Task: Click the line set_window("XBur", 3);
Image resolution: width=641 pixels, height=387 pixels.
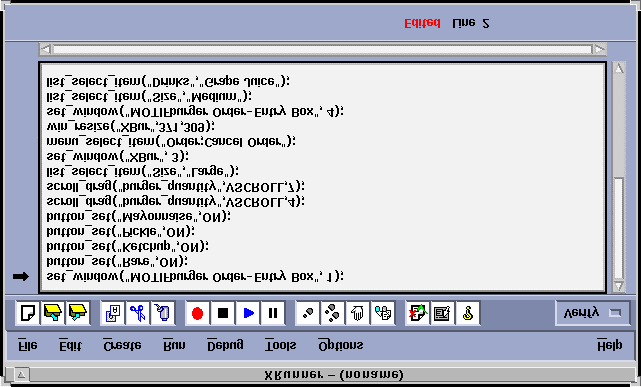Action: click(117, 156)
